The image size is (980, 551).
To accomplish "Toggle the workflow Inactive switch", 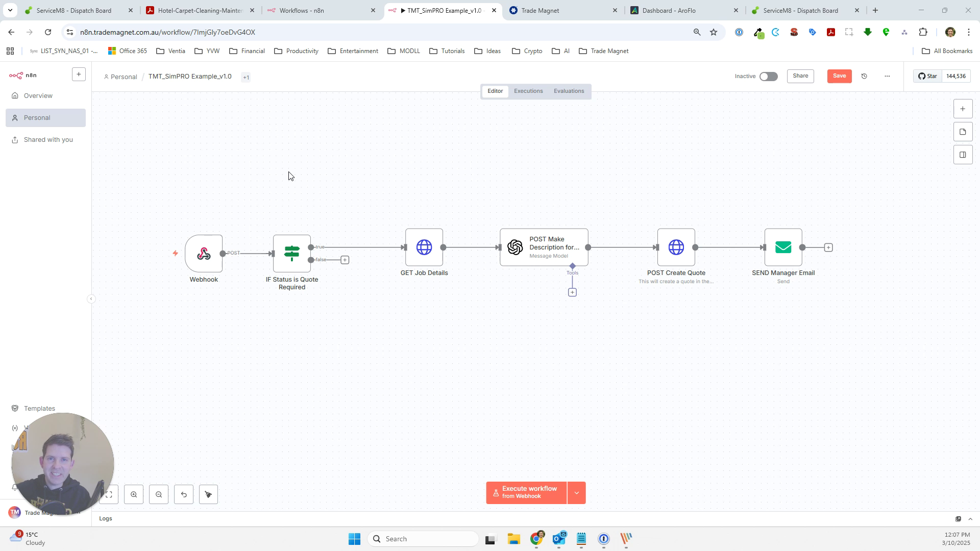I will pos(768,77).
